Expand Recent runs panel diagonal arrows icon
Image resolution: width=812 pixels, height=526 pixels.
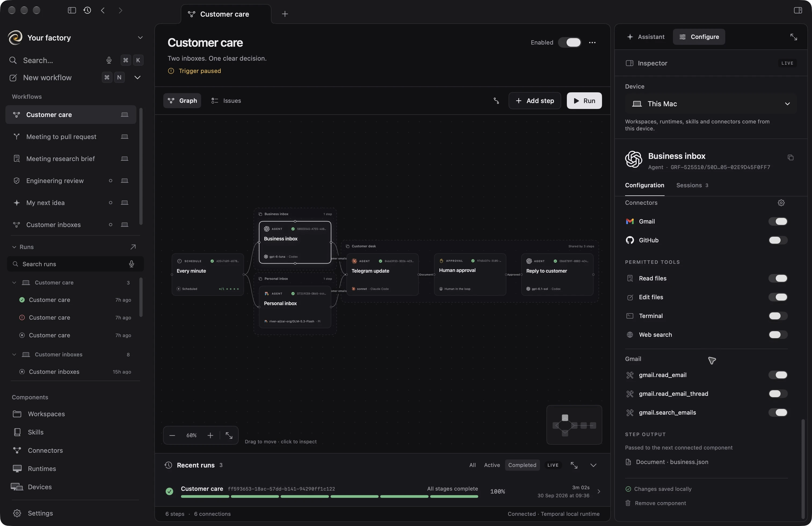(574, 465)
